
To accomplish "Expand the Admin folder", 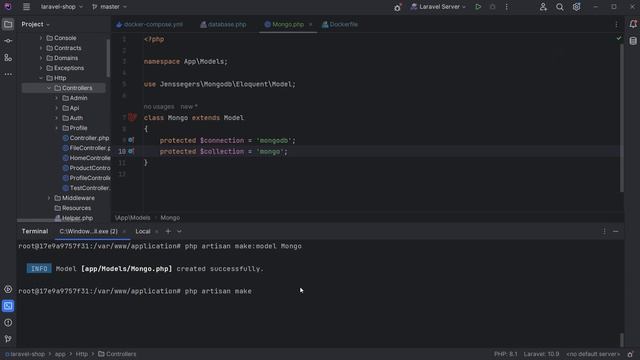I will click(x=57, y=98).
